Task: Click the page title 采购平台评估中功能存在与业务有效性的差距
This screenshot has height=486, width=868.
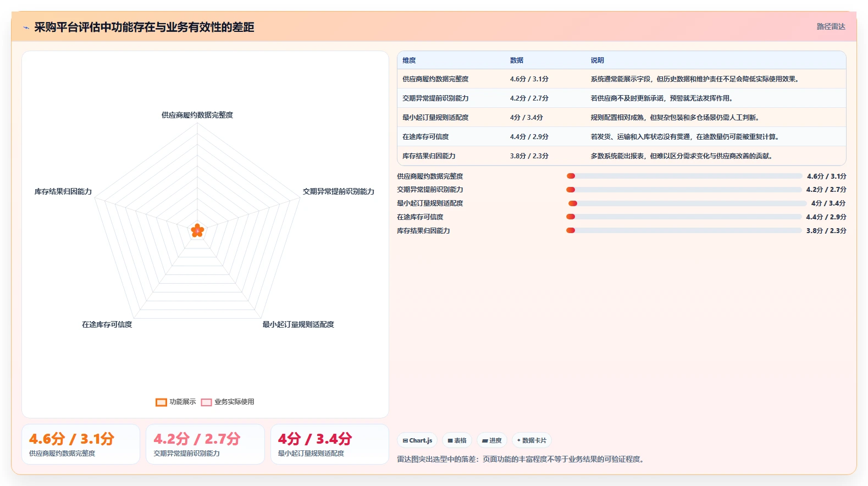Action: point(144,27)
